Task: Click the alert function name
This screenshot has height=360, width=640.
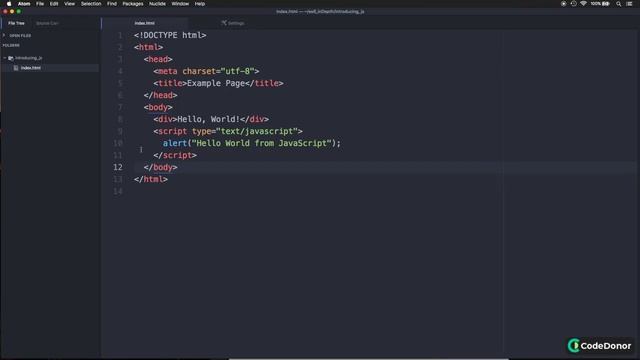Action: [x=175, y=143]
